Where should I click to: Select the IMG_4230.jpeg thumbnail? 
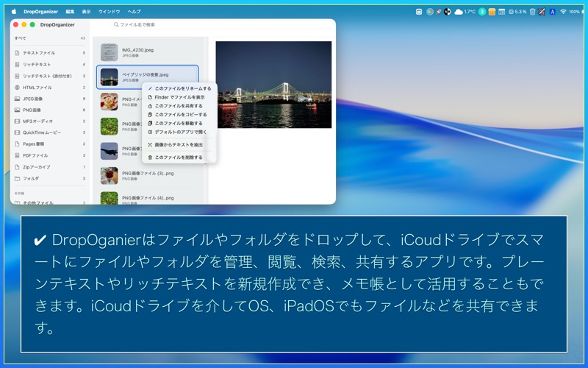pyautogui.click(x=109, y=52)
